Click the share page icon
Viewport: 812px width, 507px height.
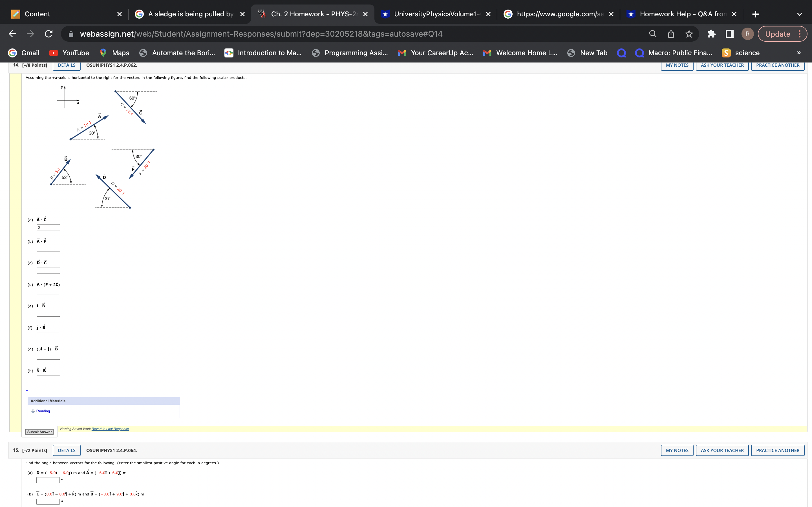[x=671, y=34]
